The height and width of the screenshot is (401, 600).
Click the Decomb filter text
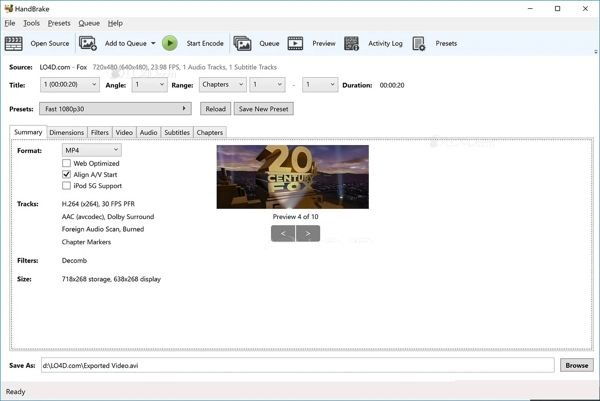pyautogui.click(x=74, y=260)
